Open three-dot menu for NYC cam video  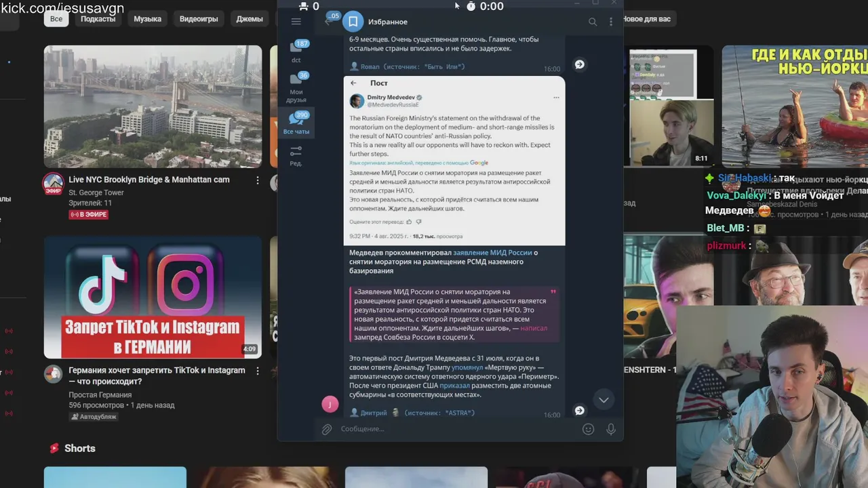click(258, 180)
